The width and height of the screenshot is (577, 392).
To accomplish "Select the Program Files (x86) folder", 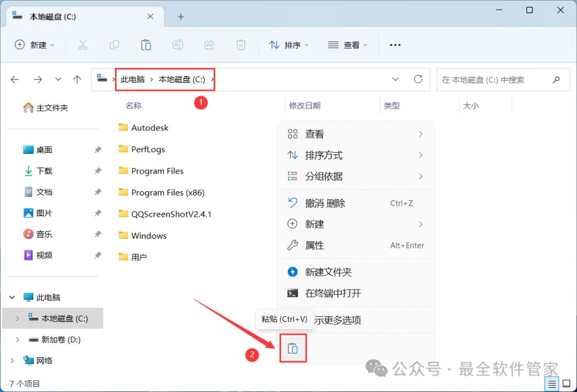I will (x=161, y=192).
